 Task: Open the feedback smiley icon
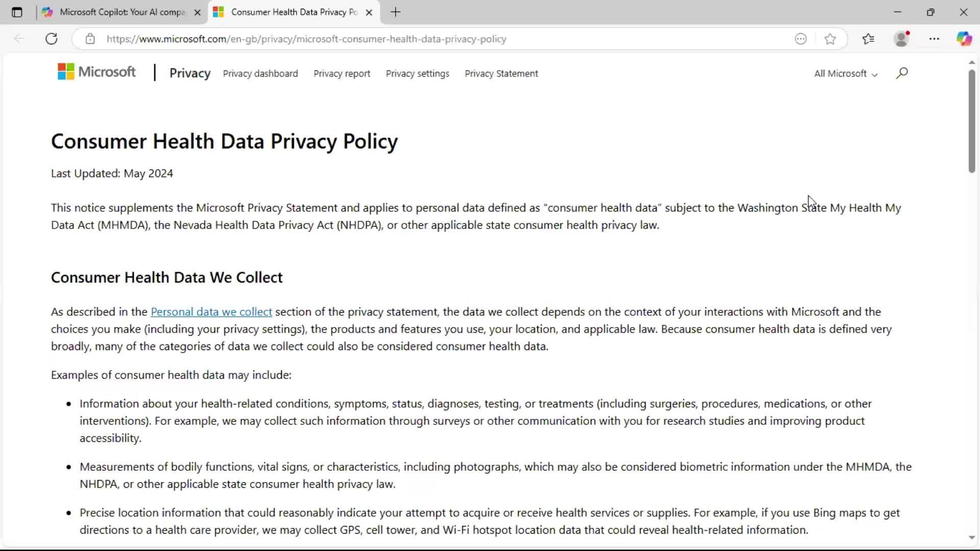[x=800, y=39]
